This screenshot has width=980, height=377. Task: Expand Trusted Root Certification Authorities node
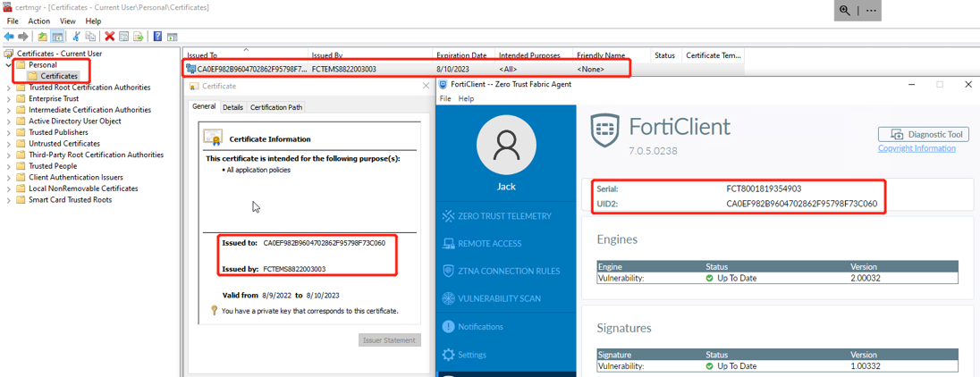coord(7,88)
